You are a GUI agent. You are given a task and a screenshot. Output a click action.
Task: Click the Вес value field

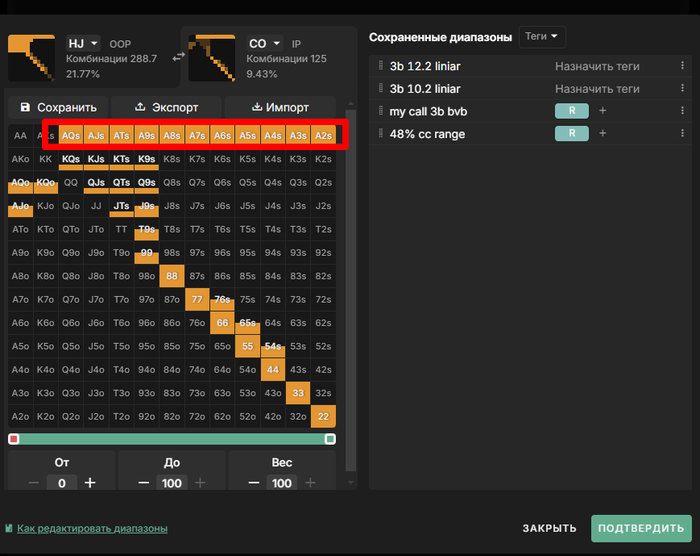[x=282, y=483]
